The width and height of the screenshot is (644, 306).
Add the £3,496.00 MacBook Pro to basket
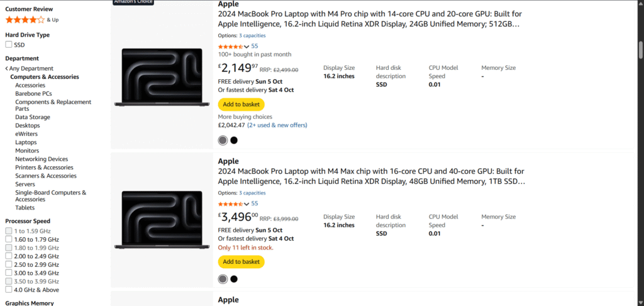point(241,262)
